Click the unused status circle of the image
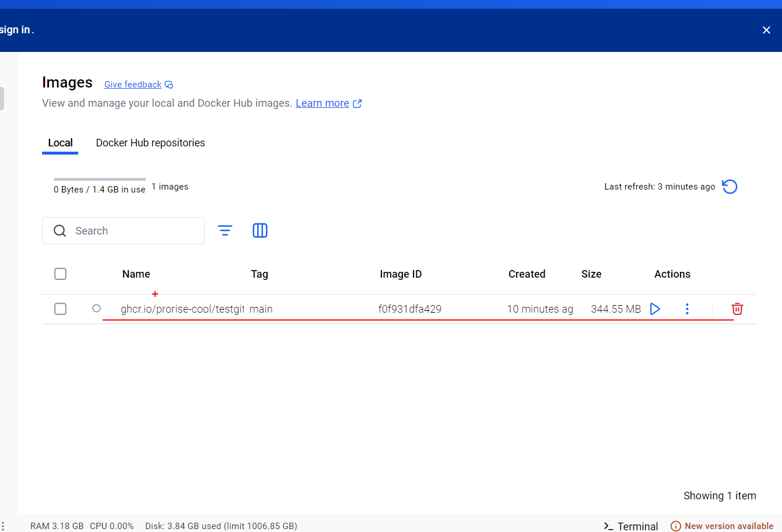The width and height of the screenshot is (782, 532). pos(97,309)
